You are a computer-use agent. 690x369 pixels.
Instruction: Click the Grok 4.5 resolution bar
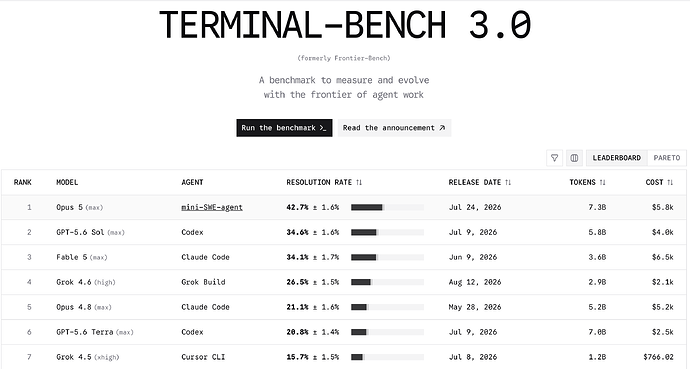click(x=387, y=357)
